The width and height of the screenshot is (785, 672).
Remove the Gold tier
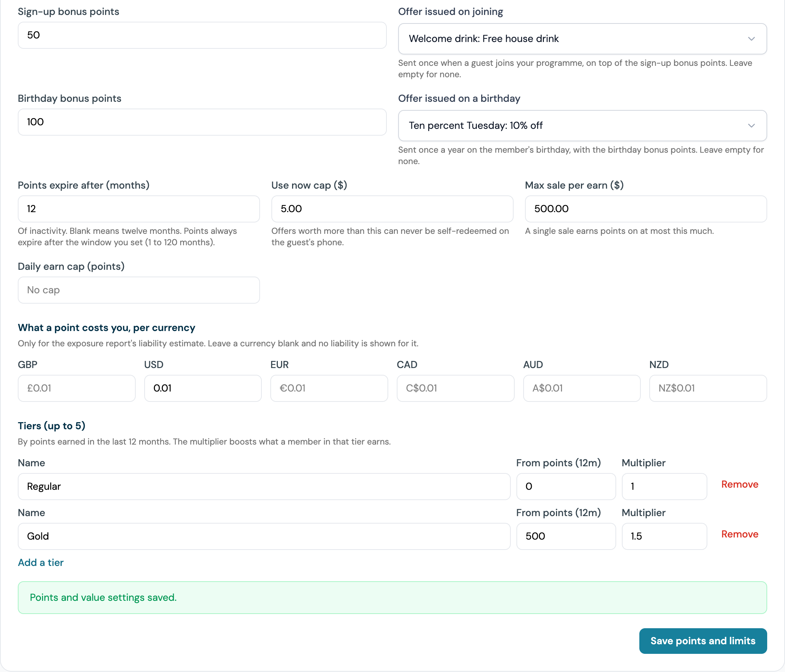[739, 534]
